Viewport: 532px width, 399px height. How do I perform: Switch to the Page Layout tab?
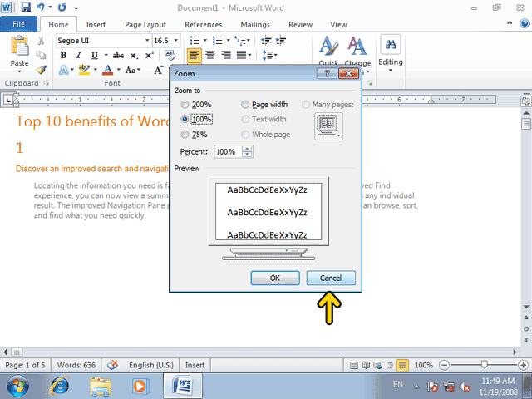[x=145, y=24]
